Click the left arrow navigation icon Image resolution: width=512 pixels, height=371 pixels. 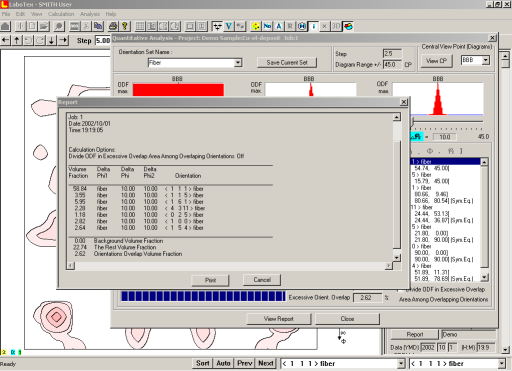point(6,40)
